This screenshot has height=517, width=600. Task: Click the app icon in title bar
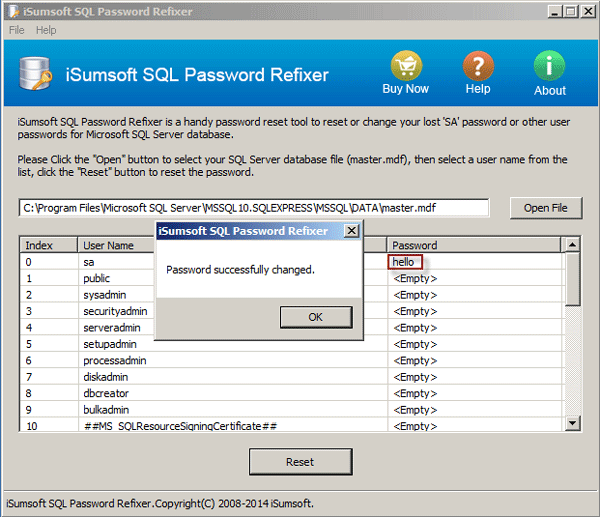14,11
